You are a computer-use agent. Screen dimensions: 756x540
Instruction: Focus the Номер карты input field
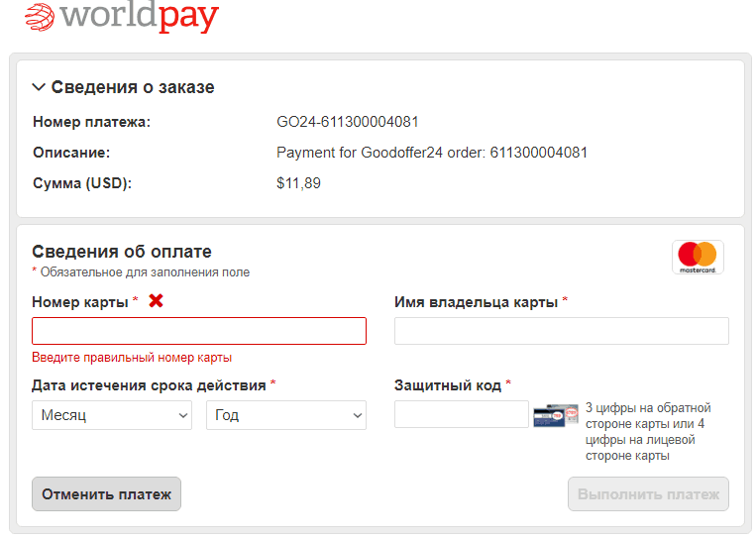click(199, 331)
